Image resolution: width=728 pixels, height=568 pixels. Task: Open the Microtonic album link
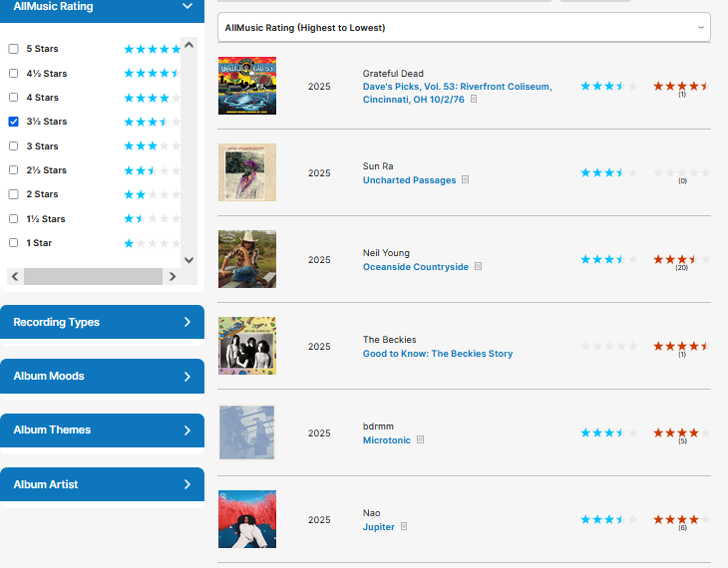[x=387, y=440]
